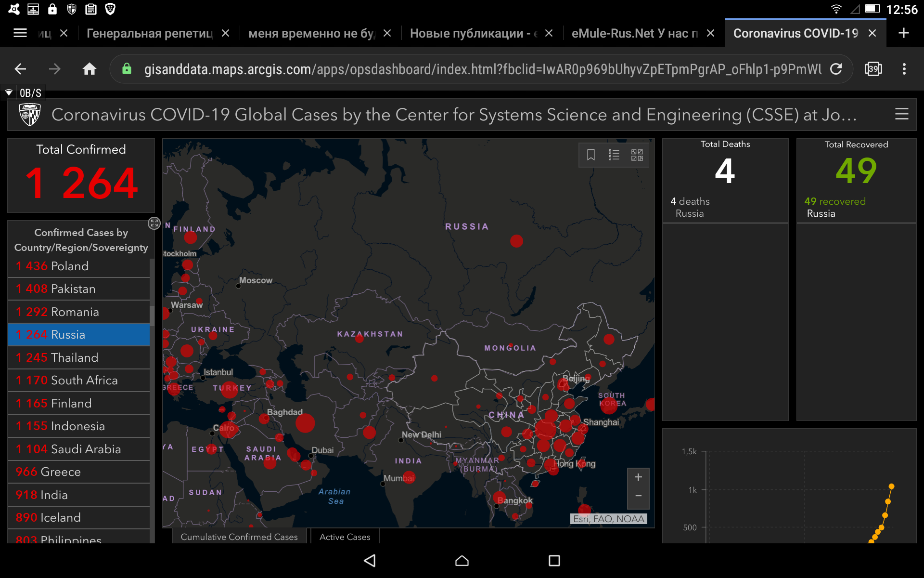The width and height of the screenshot is (924, 578).
Task: Go back to previous page
Action: pos(20,69)
